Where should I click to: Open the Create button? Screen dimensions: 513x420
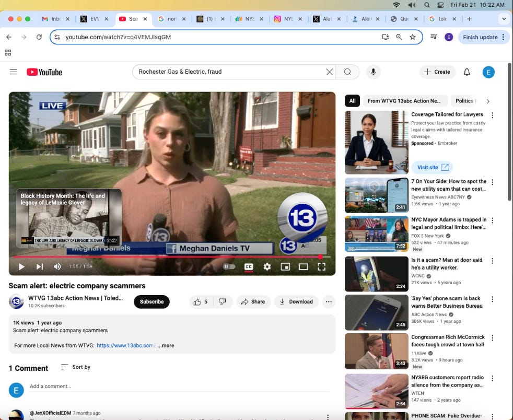tap(437, 72)
